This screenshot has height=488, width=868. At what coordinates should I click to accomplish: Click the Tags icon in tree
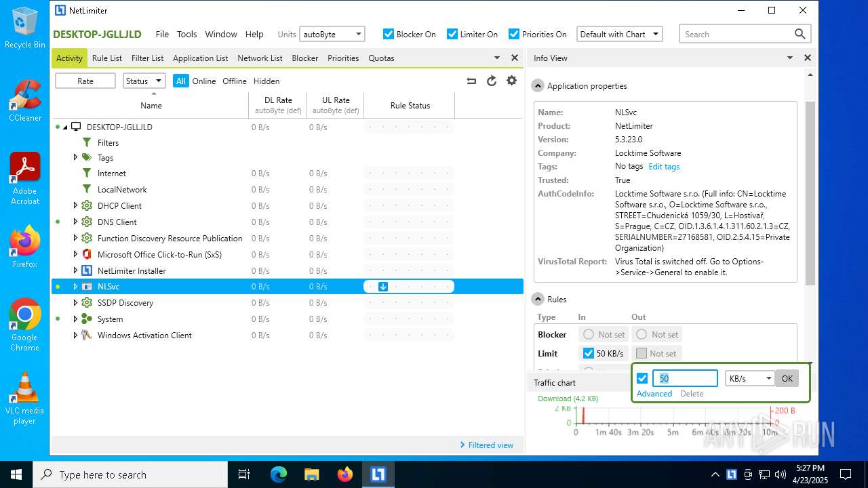87,157
